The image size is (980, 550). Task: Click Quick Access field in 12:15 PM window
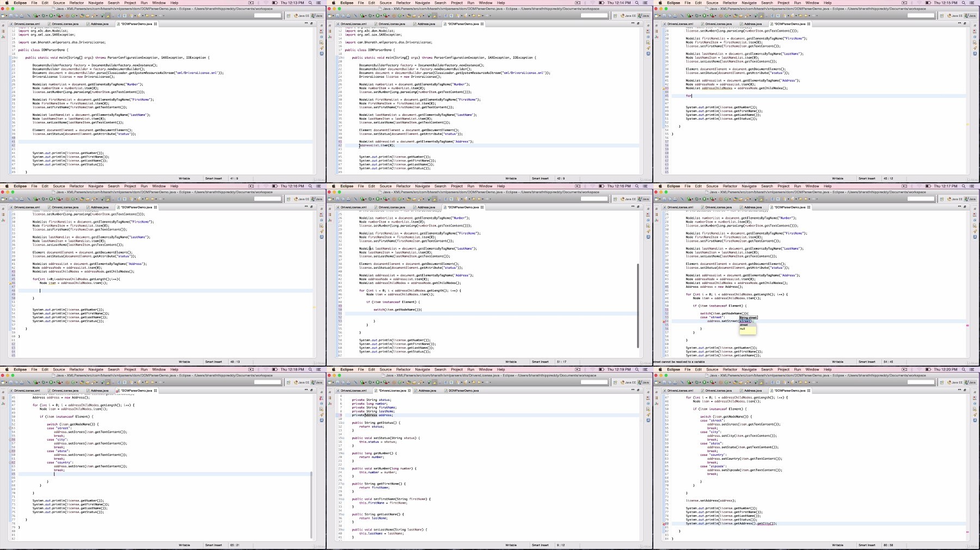click(921, 16)
